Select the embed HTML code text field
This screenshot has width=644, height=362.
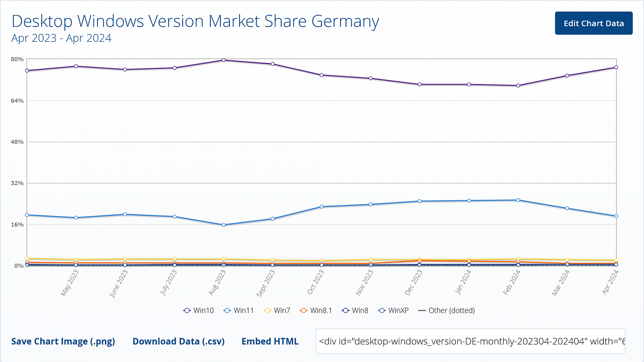470,341
